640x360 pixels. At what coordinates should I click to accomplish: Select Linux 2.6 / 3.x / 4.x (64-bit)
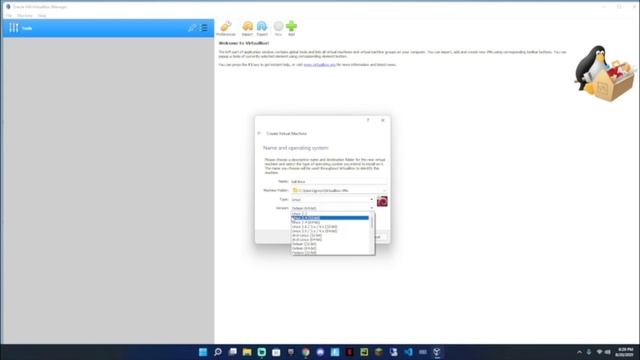pyautogui.click(x=330, y=231)
